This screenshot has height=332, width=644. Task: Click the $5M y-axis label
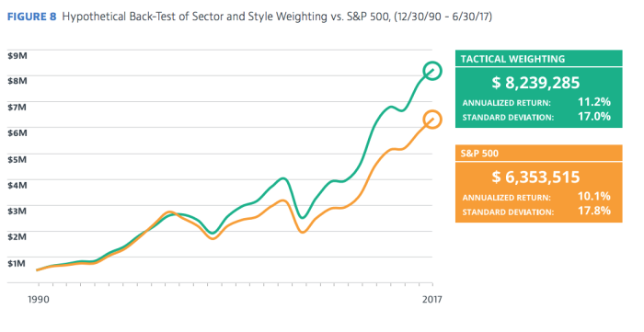[17, 159]
